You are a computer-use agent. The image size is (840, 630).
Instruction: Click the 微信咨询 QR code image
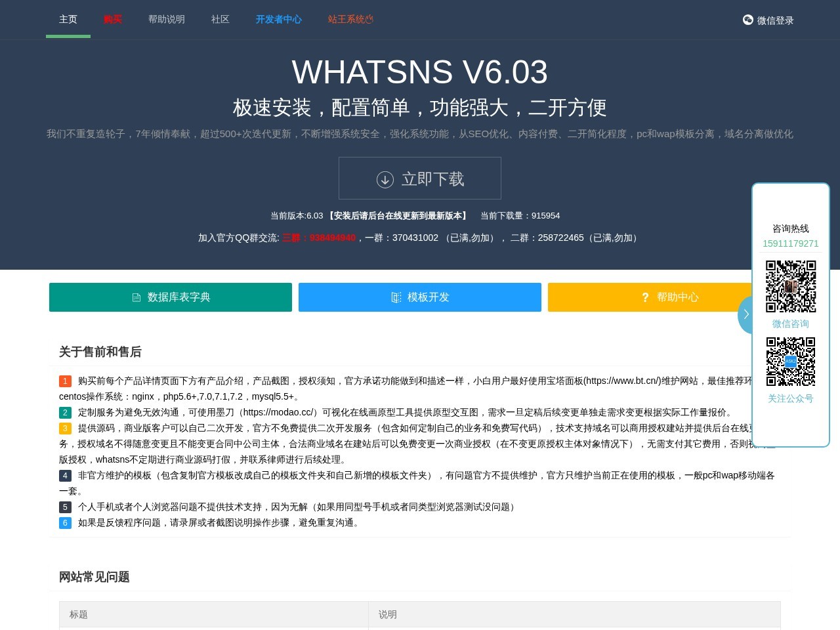click(x=791, y=286)
